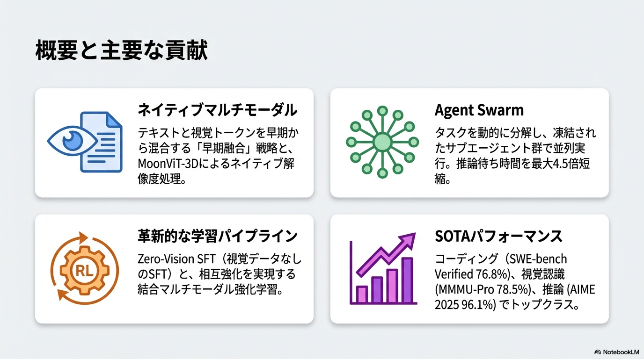Click the center node of the green network icon
Viewport: 644px width, 359px height.
pos(382,142)
